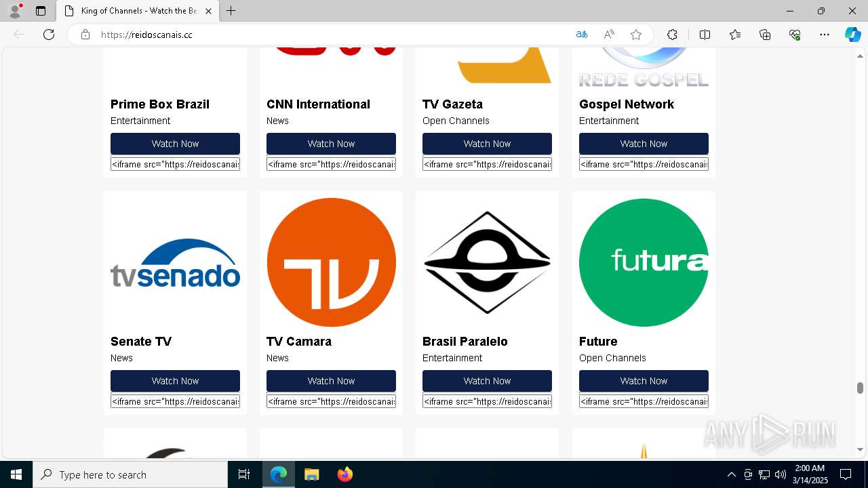Click the TV Camara title text
This screenshot has height=488, width=868.
pos(299,342)
